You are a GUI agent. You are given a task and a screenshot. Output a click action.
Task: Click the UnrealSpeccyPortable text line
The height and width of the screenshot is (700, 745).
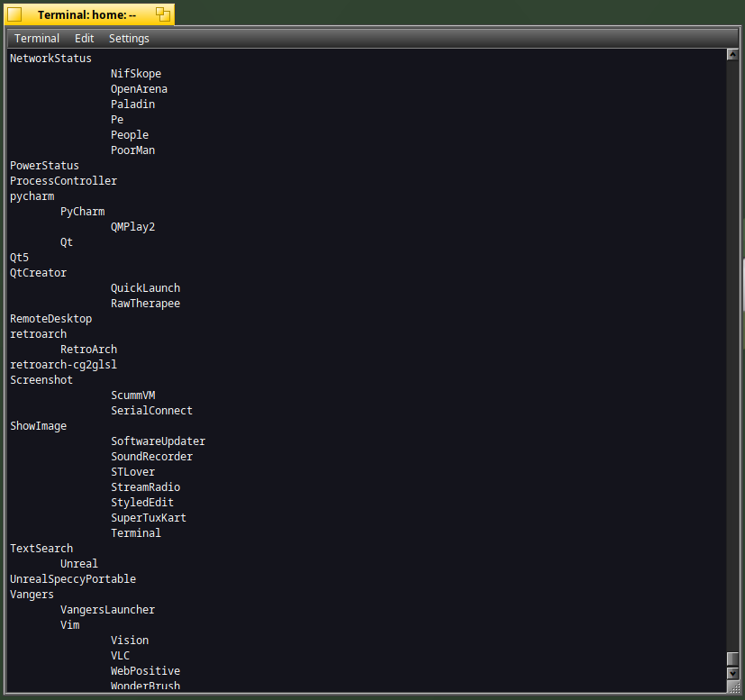tap(73, 579)
